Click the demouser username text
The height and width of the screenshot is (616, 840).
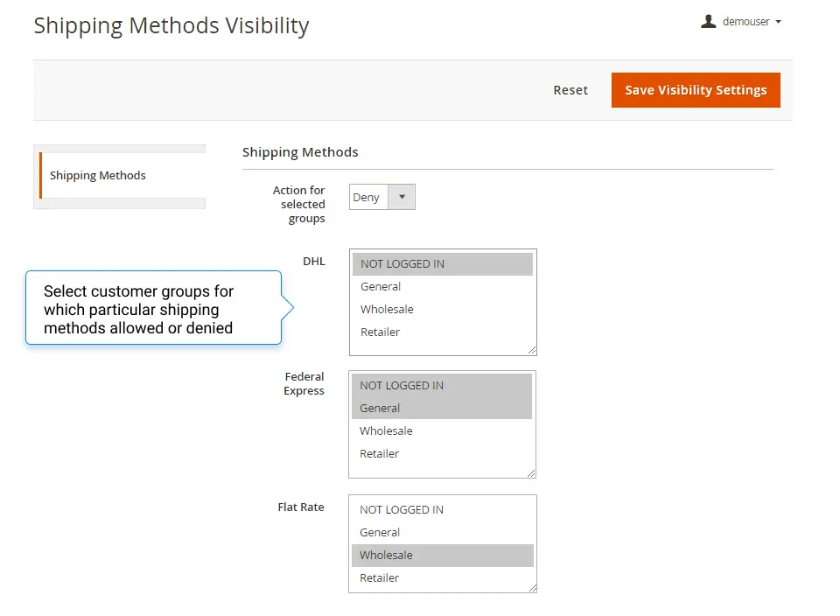tap(745, 22)
